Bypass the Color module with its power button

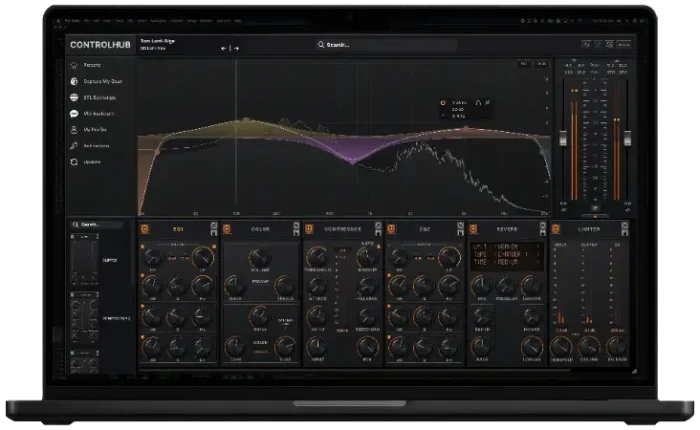226,229
